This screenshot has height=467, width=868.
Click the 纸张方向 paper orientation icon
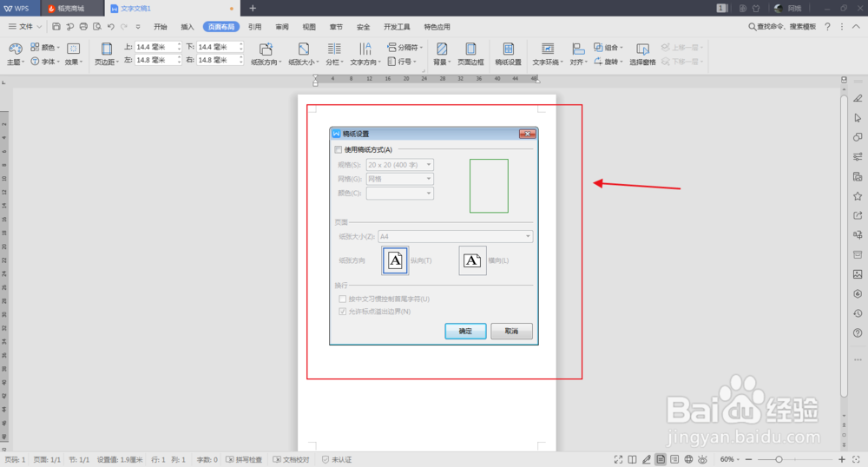pos(266,49)
